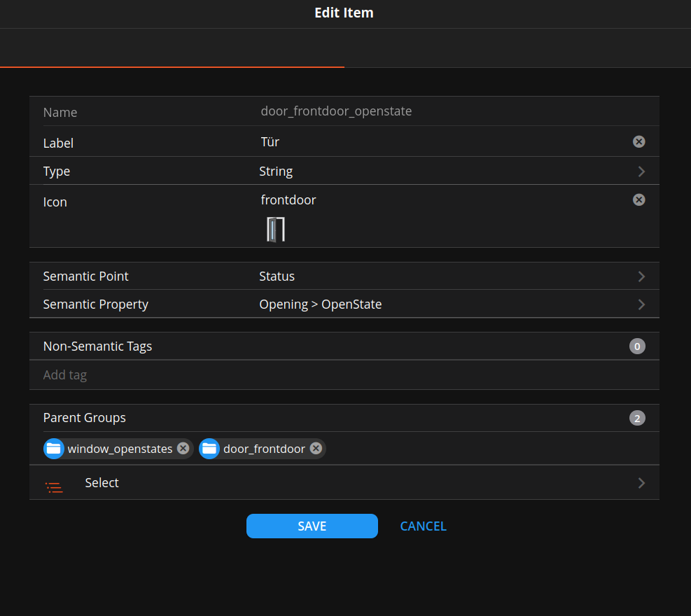
Task: Click the CANCEL link
Action: click(x=423, y=526)
